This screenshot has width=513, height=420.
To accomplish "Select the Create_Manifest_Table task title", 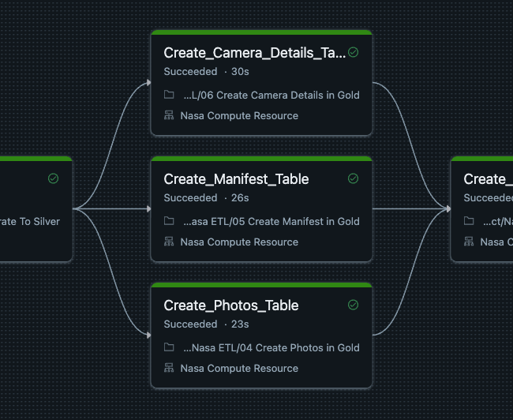I will tap(236, 179).
